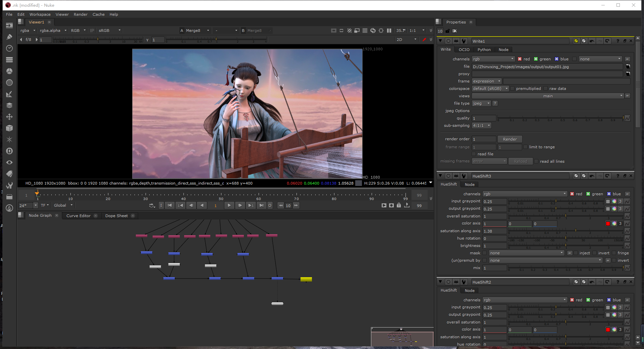Pause viewer updates with pause icon

[x=389, y=31]
